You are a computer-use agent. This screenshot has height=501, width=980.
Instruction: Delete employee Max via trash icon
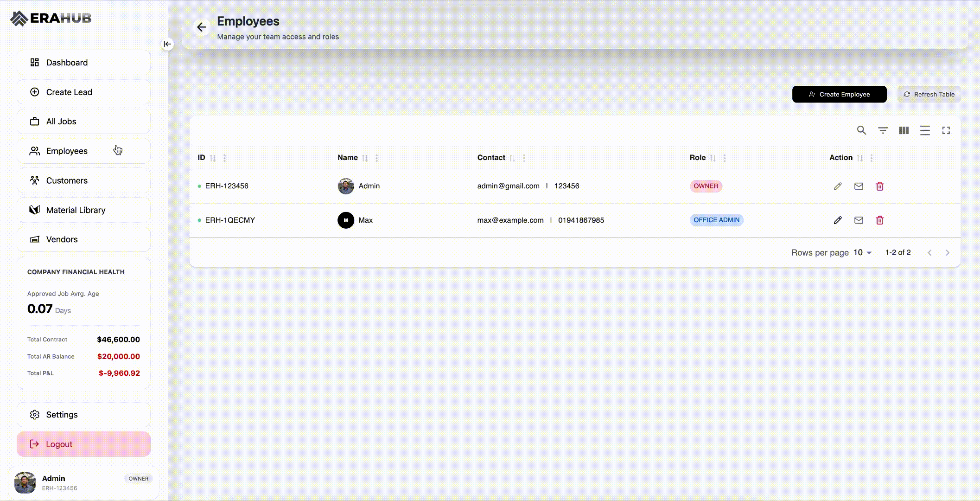(880, 220)
